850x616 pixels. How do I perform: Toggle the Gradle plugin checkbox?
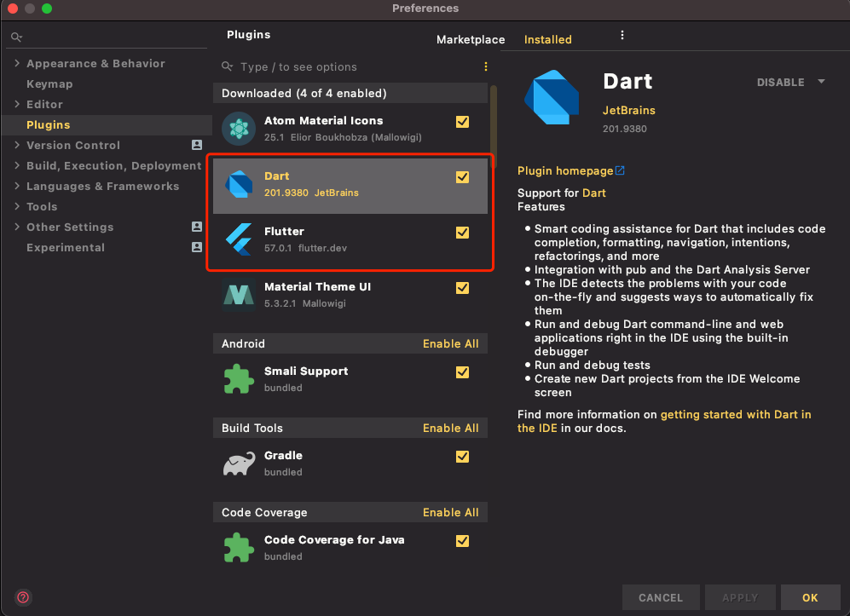pos(462,457)
